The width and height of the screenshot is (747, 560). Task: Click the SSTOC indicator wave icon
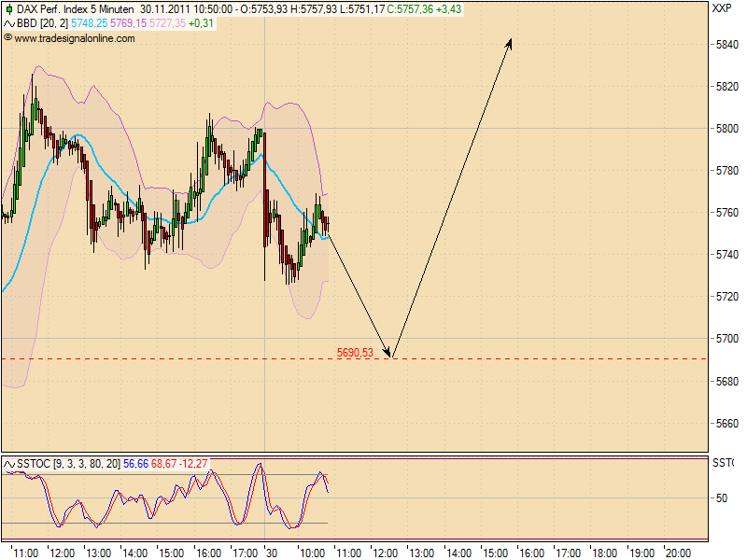(9, 464)
